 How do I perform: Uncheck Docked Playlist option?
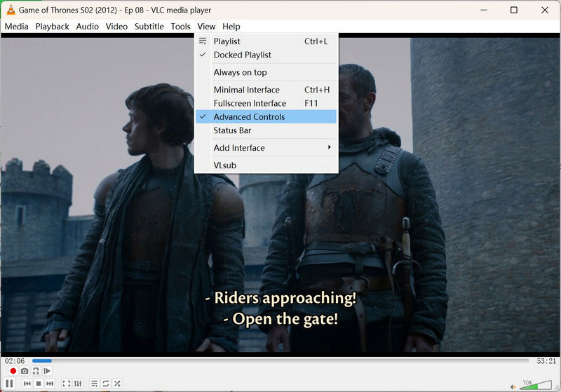[266, 55]
